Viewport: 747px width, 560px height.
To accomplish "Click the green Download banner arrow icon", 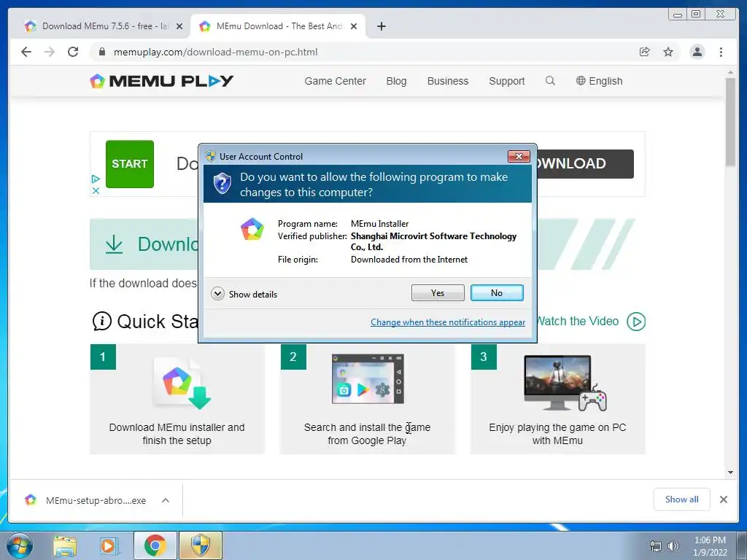I will 114,244.
